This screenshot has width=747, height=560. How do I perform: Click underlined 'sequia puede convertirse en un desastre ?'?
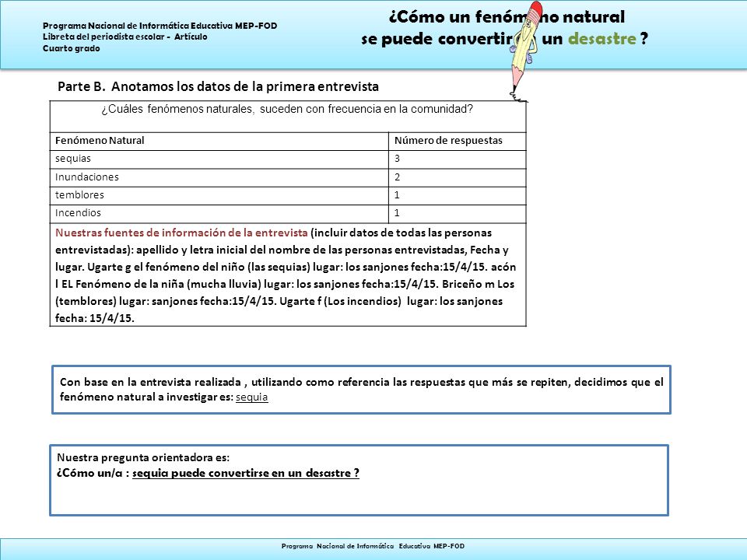[x=246, y=474]
